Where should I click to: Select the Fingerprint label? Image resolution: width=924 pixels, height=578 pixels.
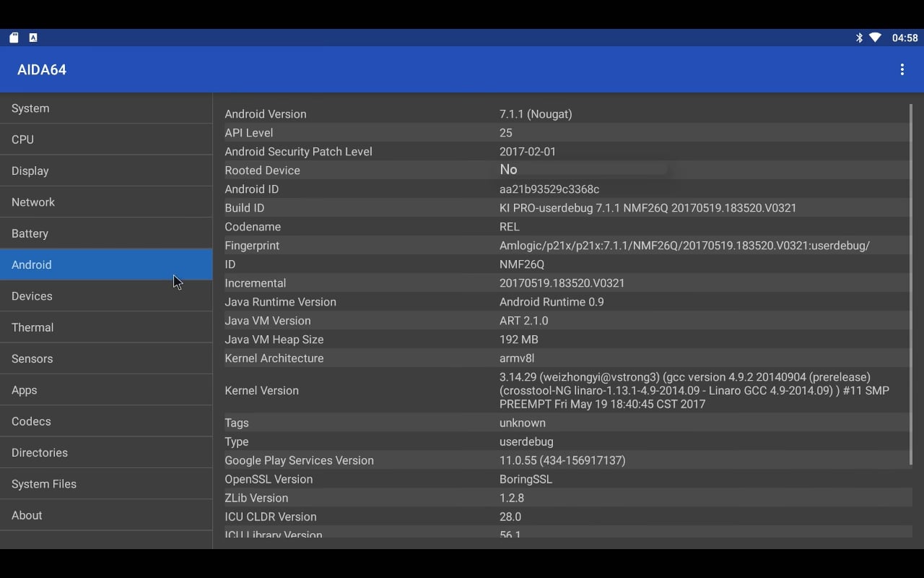[252, 246]
